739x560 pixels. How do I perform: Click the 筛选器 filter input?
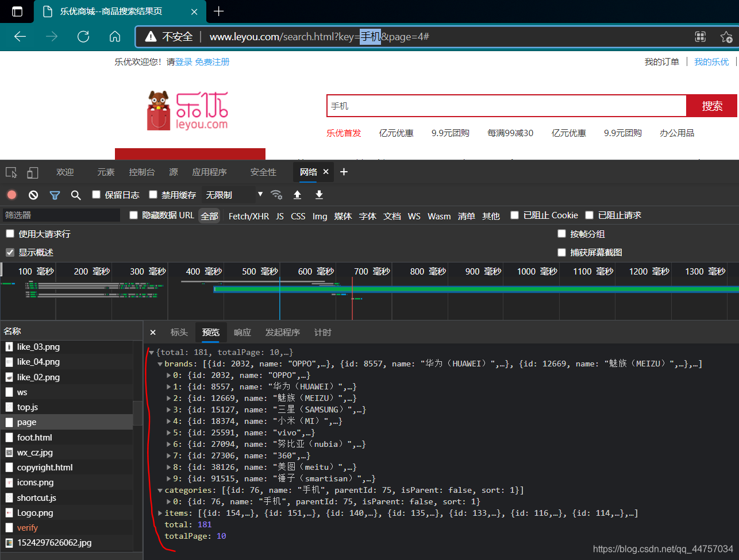(x=61, y=215)
